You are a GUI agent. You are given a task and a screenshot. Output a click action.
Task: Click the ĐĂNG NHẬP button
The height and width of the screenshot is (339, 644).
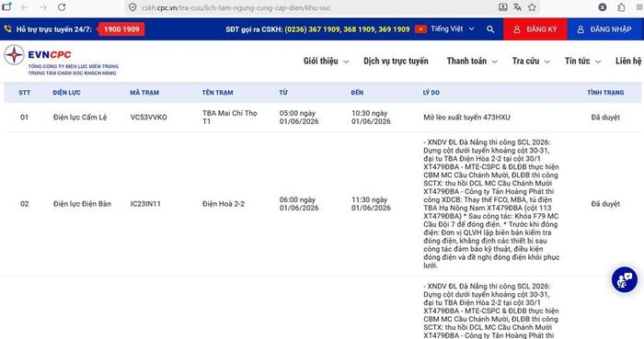click(604, 29)
